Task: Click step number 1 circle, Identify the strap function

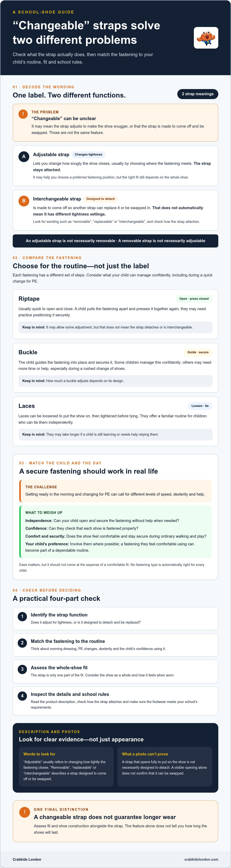Action: (22, 616)
